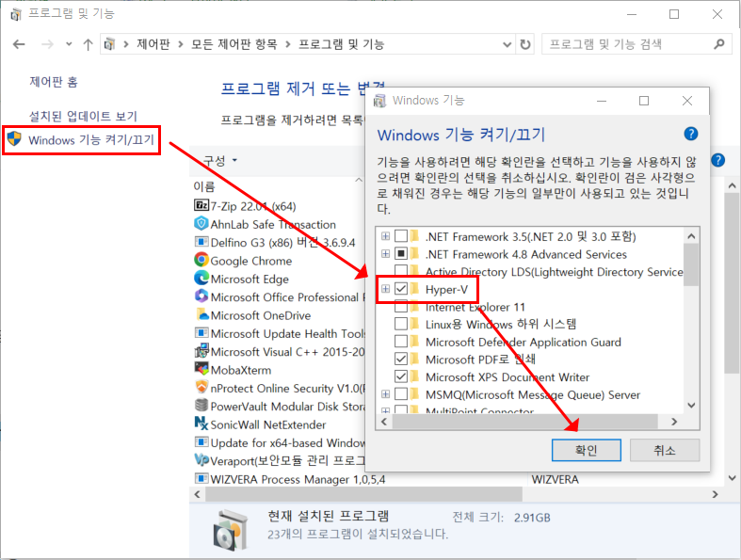
Task: Click the help icon beside the program list
Action: pyautogui.click(x=717, y=161)
